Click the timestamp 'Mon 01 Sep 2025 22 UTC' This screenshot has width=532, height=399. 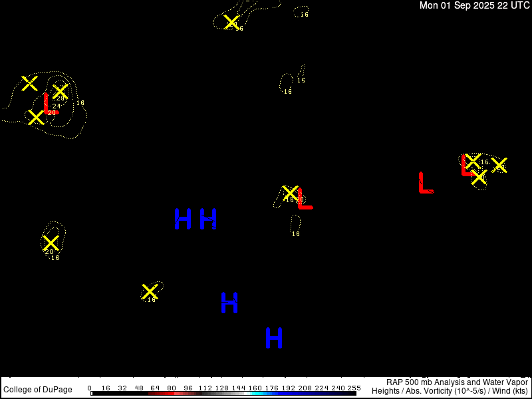[475, 5]
